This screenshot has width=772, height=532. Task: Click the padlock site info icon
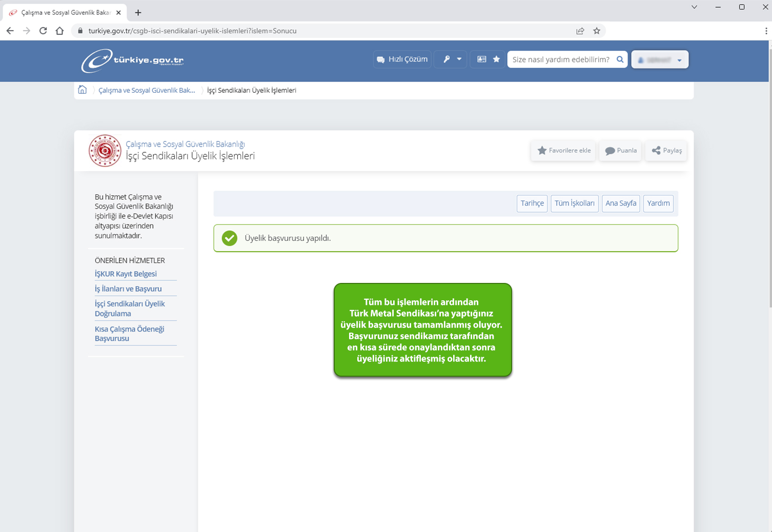(x=79, y=31)
